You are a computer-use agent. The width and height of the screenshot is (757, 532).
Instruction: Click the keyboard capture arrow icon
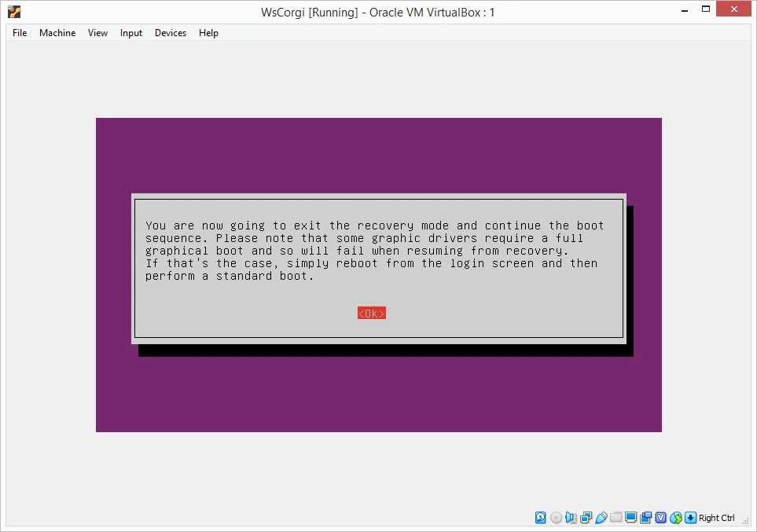point(691,518)
